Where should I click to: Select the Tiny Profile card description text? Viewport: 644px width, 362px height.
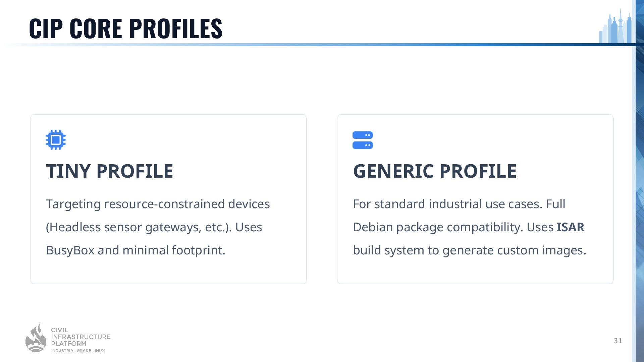pyautogui.click(x=158, y=227)
